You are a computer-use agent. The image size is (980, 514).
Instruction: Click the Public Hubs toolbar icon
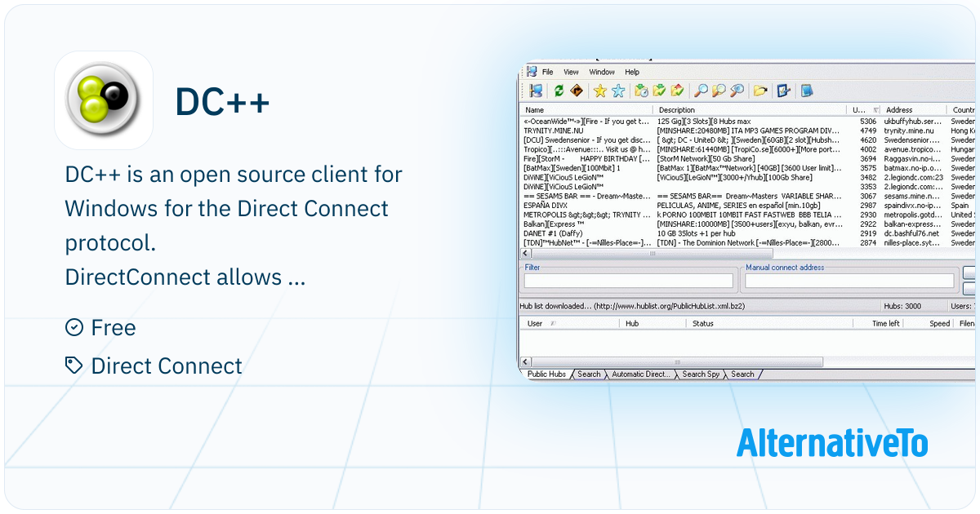coord(536,91)
